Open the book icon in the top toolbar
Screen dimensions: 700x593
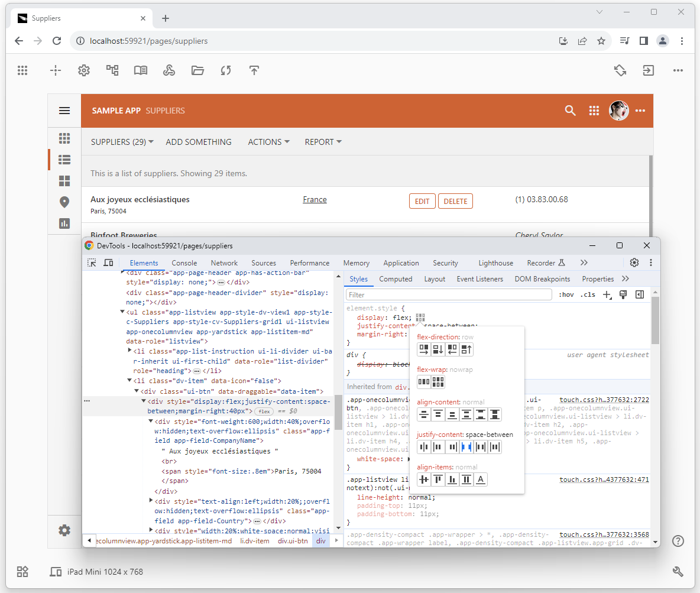click(141, 70)
